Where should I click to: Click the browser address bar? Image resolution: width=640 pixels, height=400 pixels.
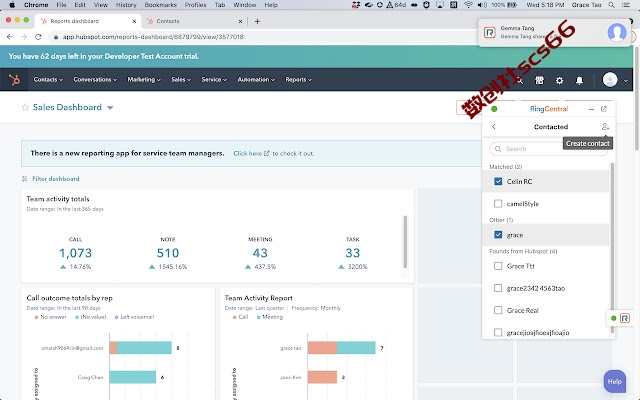tap(261, 37)
